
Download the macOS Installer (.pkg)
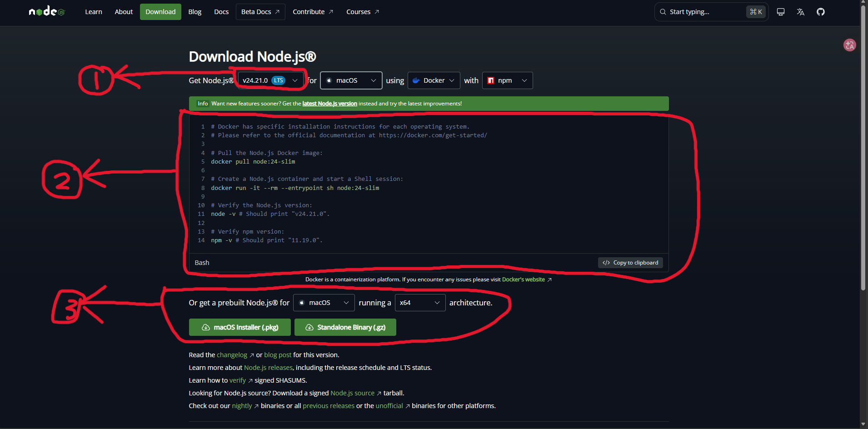[240, 327]
